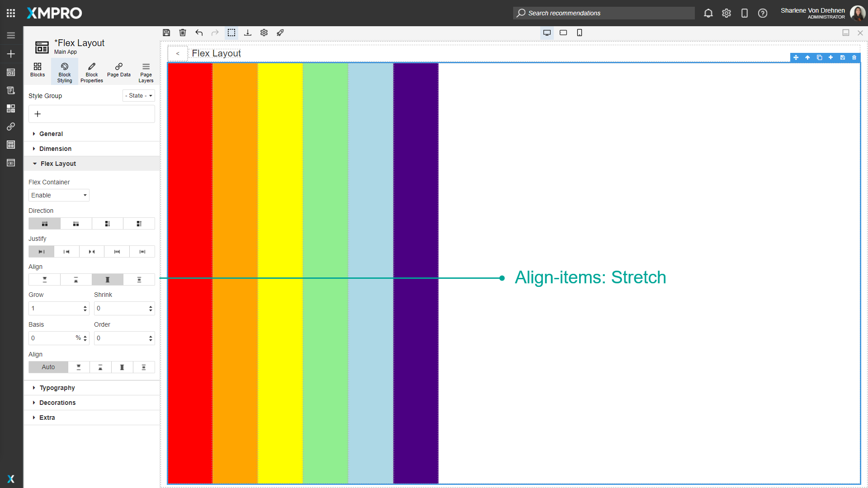Switch to the Block Styling tab

[64, 71]
